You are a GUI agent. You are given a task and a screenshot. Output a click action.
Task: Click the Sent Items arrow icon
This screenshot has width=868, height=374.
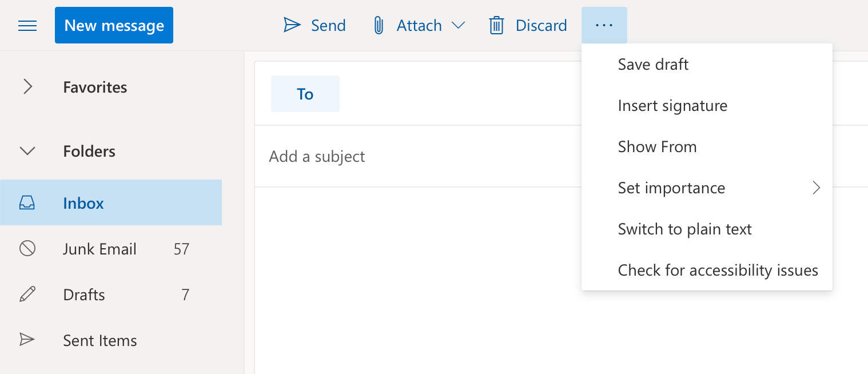[x=27, y=340]
